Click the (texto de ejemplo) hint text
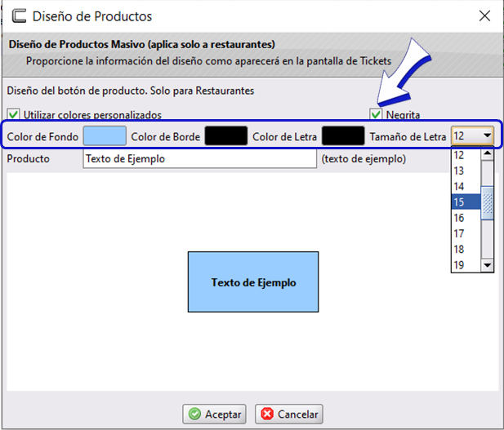The image size is (504, 430). pos(364,158)
